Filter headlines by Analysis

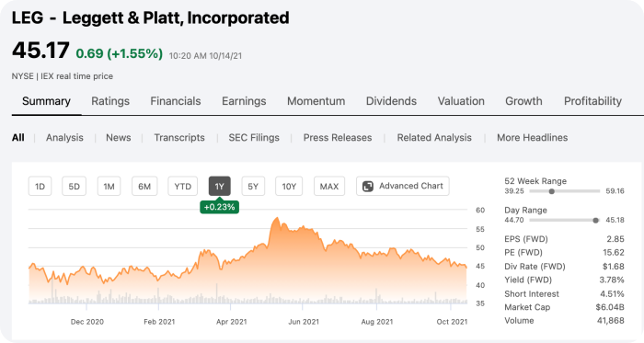tap(64, 137)
